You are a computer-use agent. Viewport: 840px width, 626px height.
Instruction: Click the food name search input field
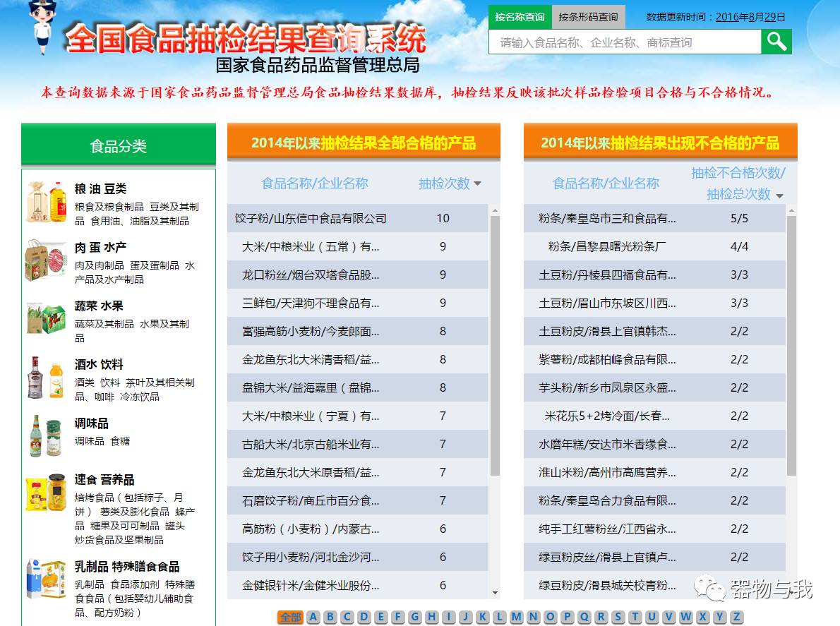[x=625, y=42]
